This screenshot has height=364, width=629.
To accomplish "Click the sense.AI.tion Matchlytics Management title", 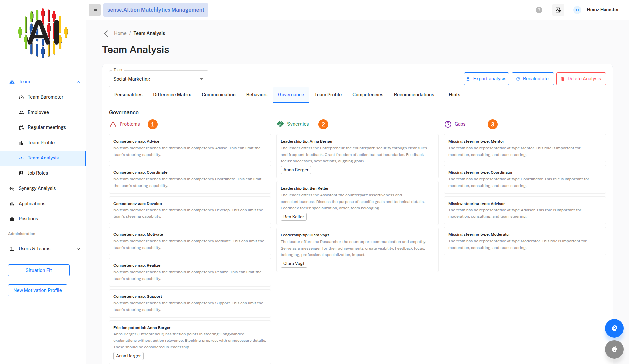I will (x=156, y=10).
